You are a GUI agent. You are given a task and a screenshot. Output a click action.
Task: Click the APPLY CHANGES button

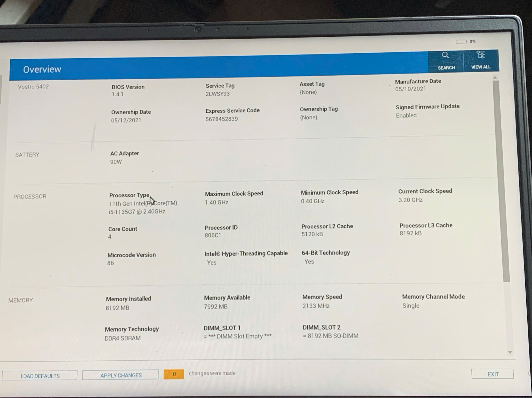pyautogui.click(x=120, y=375)
